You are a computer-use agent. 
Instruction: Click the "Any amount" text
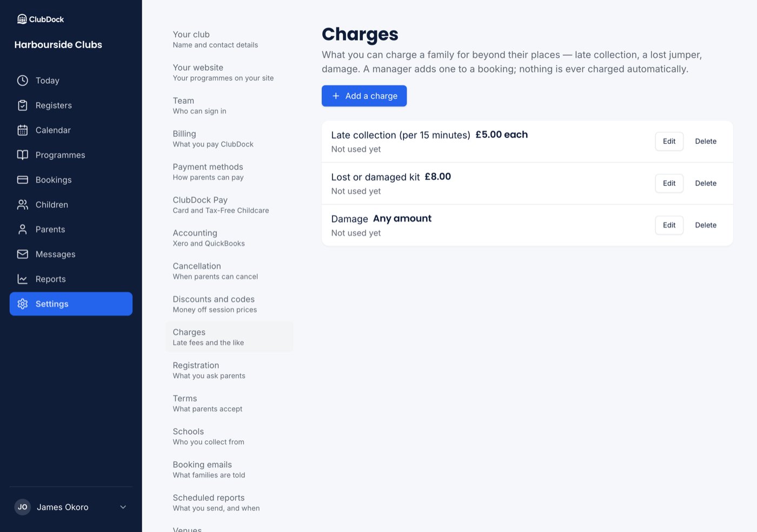tap(402, 218)
